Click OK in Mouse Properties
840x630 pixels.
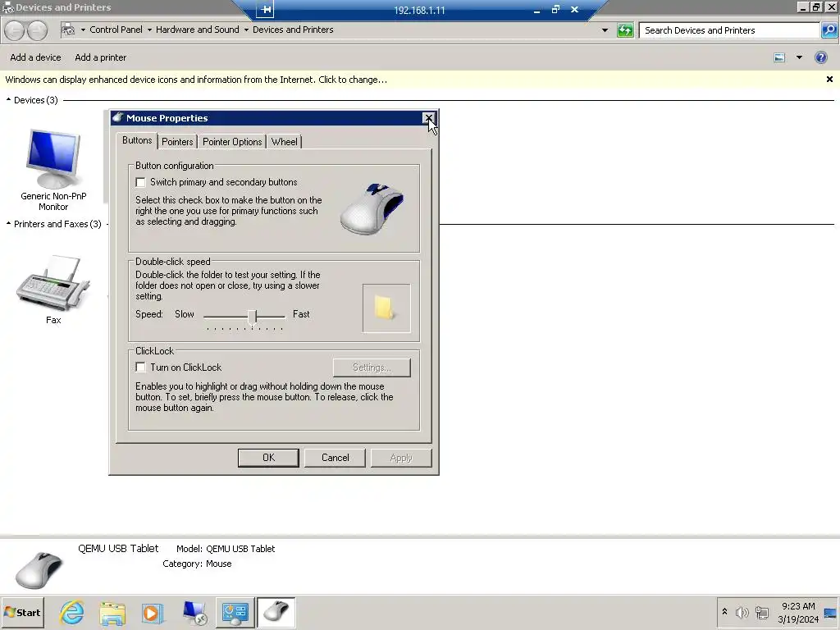268,458
